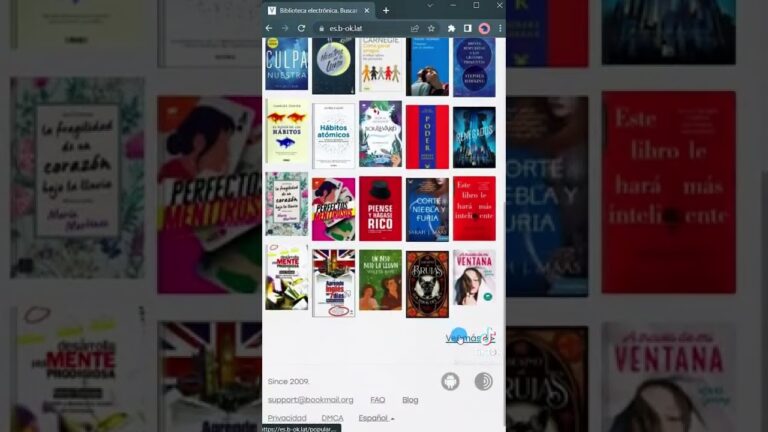The width and height of the screenshot is (768, 432).
Task: Open Corte de niebla y furia cover
Action: (427, 210)
